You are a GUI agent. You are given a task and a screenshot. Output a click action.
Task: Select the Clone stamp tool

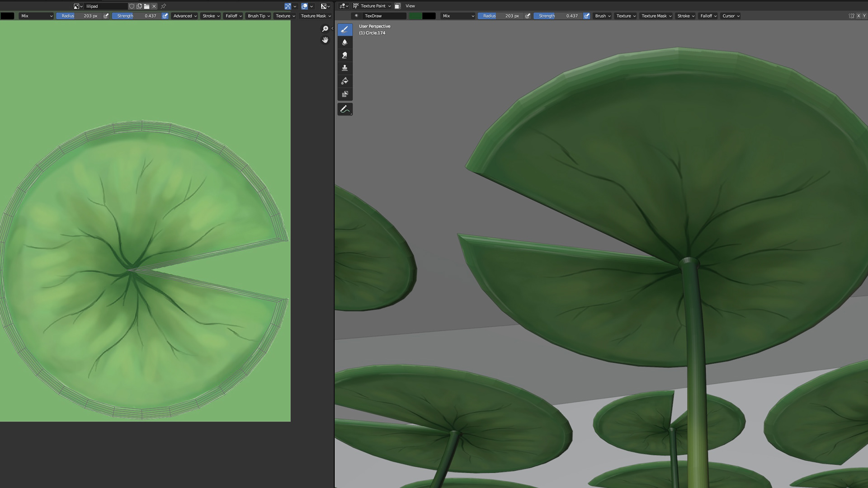344,68
